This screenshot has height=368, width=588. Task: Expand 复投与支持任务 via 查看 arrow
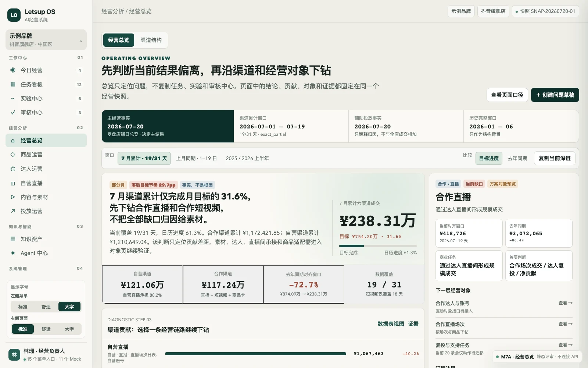[565, 345]
